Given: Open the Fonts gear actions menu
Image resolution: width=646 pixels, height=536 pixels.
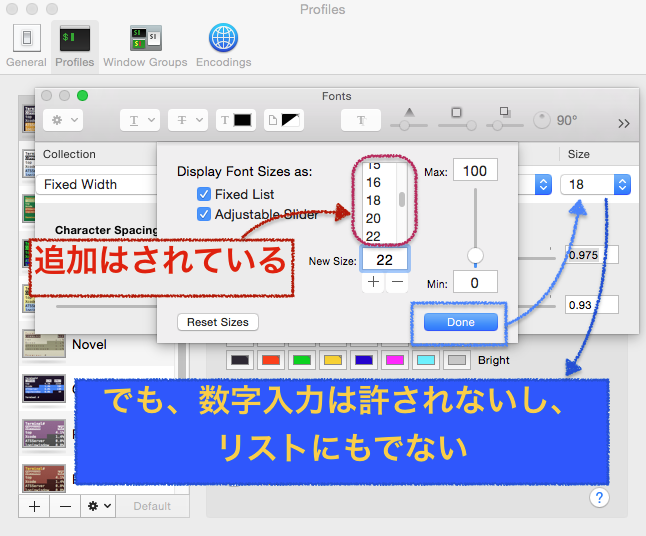Looking at the screenshot, I should (63, 120).
